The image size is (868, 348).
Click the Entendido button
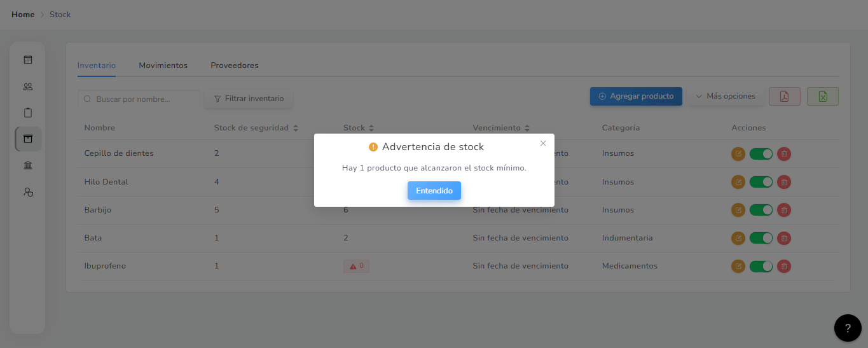coord(434,191)
